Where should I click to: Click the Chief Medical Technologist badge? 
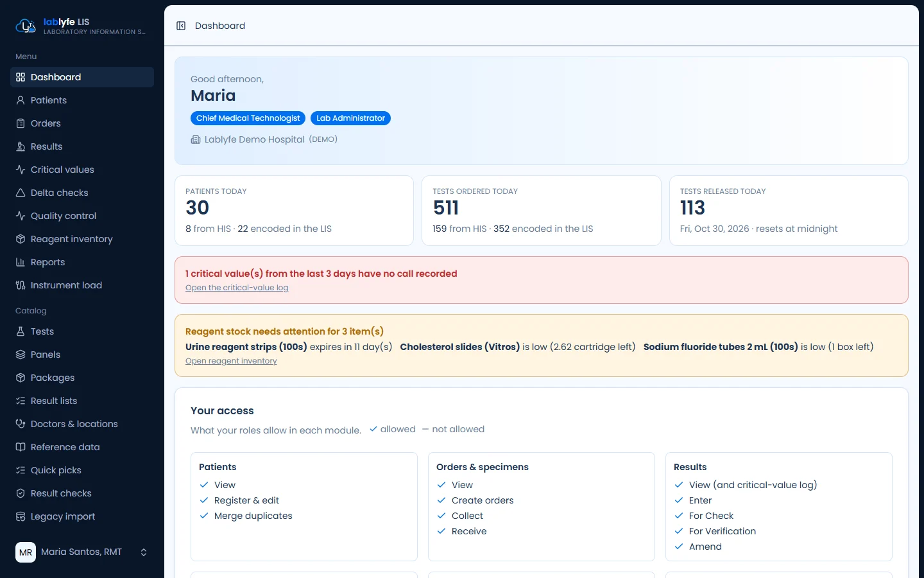pyautogui.click(x=248, y=118)
